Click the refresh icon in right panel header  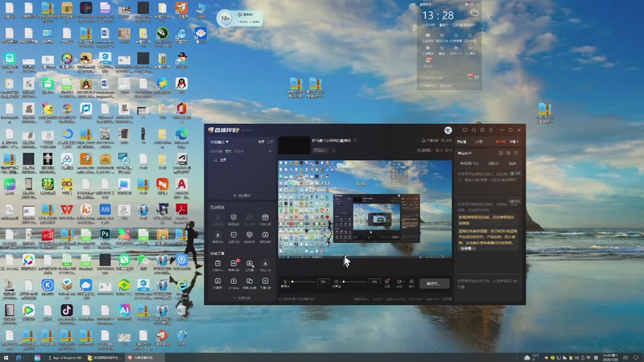(516, 153)
